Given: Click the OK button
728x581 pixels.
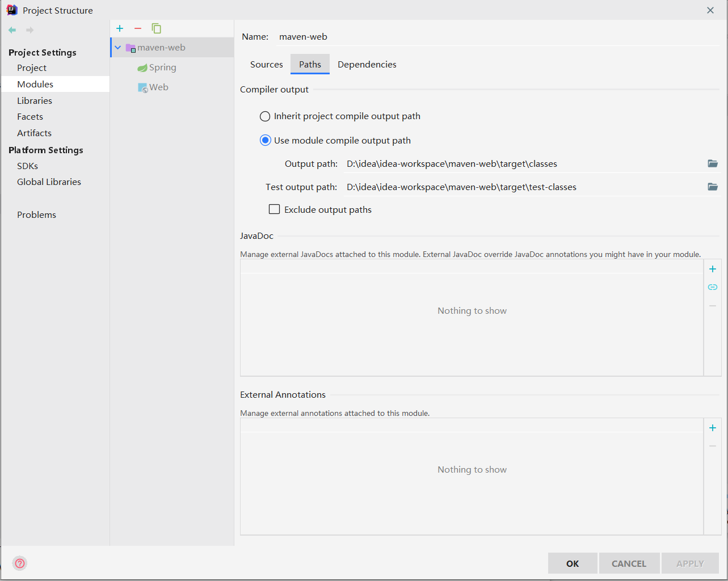Looking at the screenshot, I should point(573,563).
